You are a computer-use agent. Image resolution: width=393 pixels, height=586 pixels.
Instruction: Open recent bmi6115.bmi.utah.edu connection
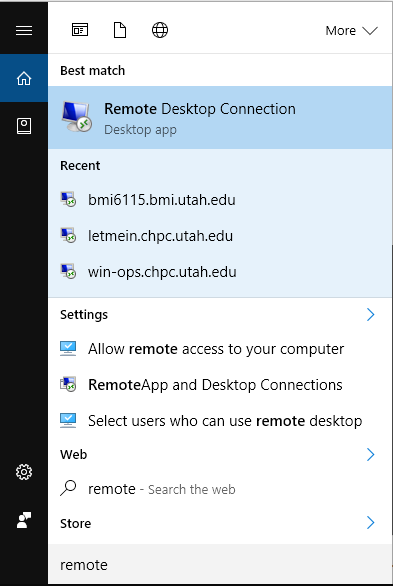point(220,200)
